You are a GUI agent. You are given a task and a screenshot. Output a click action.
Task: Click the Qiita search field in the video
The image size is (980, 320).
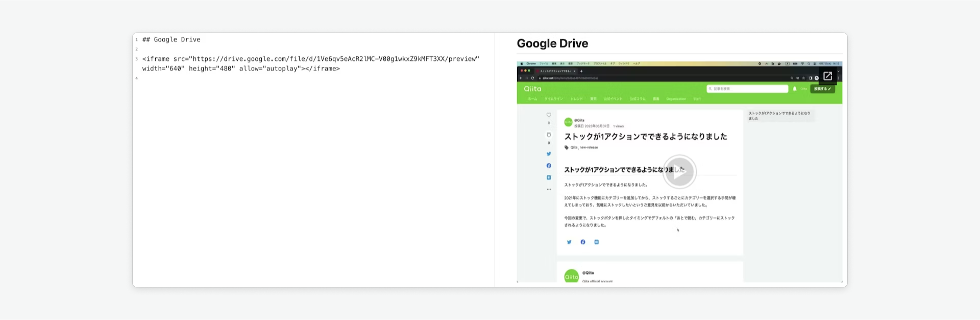click(747, 89)
